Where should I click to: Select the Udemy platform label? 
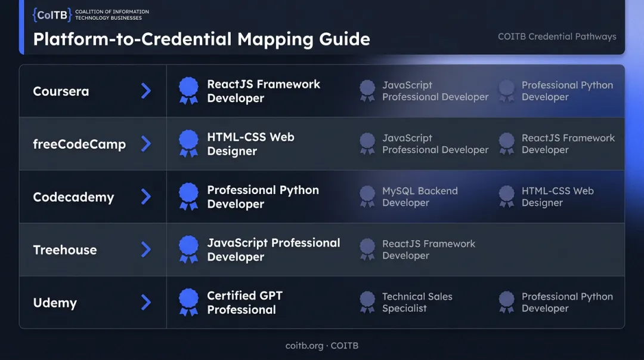pos(55,303)
